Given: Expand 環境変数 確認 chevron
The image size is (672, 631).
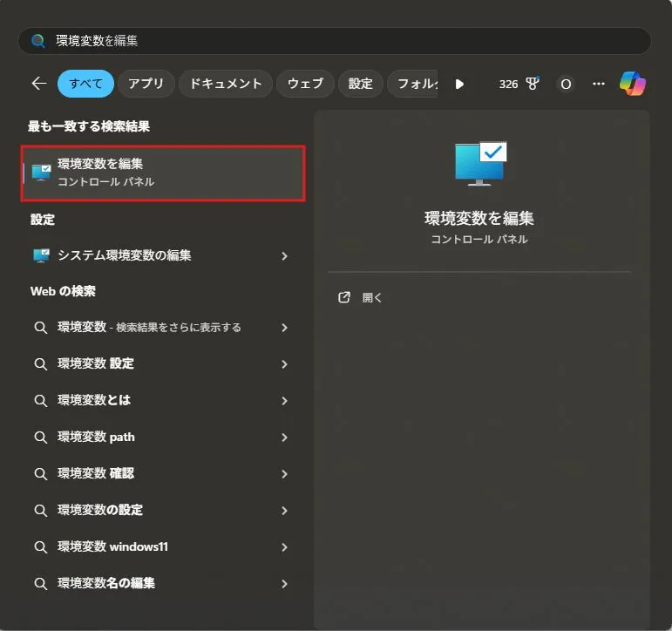Looking at the screenshot, I should click(x=284, y=473).
